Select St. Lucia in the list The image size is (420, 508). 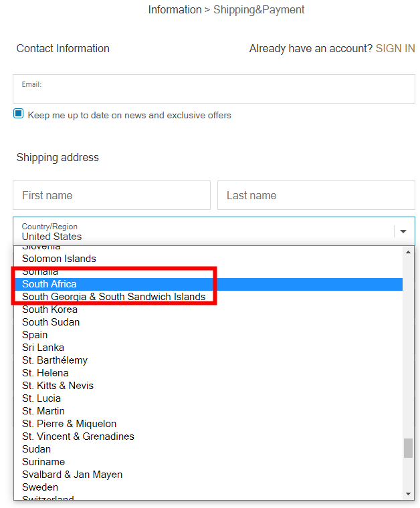(x=41, y=398)
